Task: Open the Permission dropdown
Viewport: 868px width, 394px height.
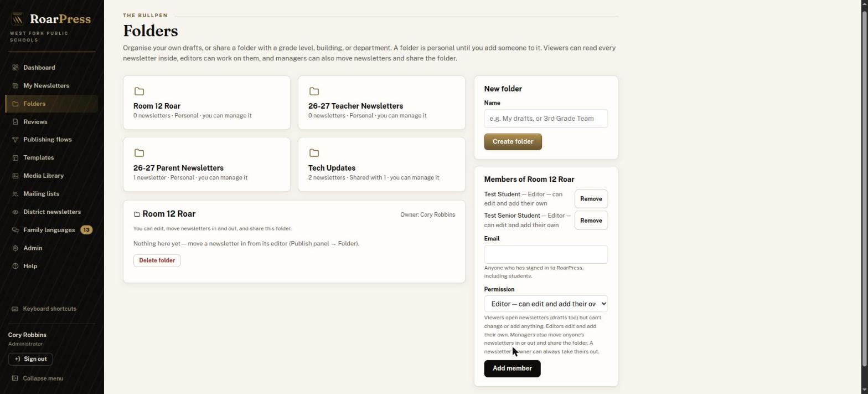Action: pyautogui.click(x=546, y=304)
